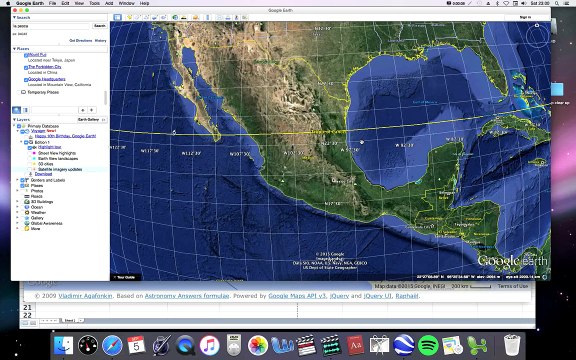Open the File menu

[x=53, y=3]
